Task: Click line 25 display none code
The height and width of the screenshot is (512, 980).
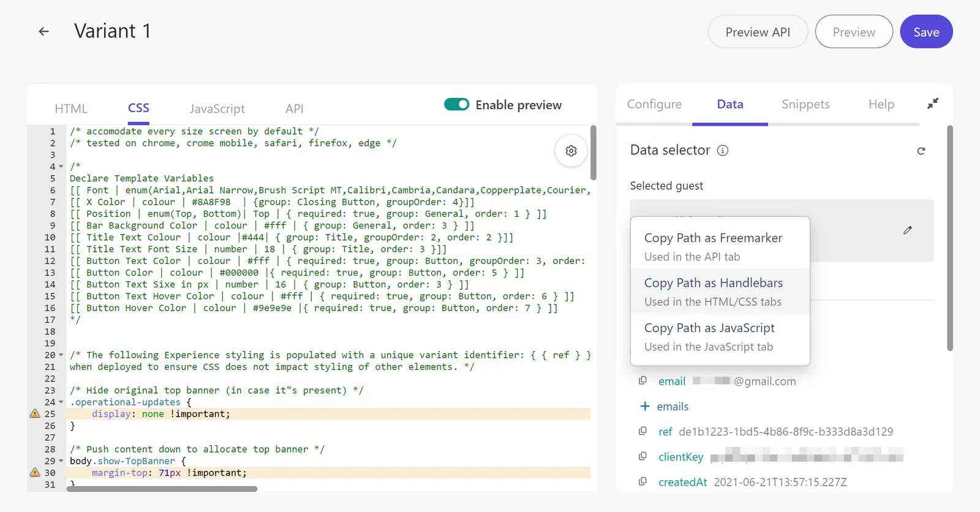Action: point(161,414)
